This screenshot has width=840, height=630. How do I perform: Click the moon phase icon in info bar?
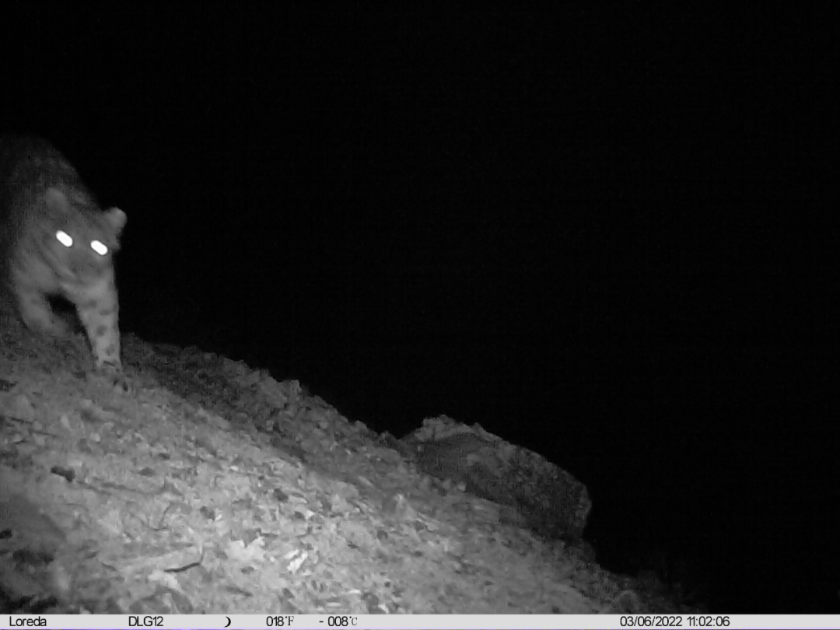click(227, 621)
